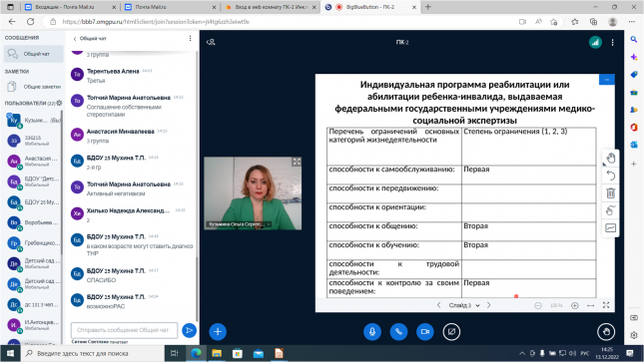Select user 336215 in users list
The width and height of the screenshot is (644, 362).
34,141
